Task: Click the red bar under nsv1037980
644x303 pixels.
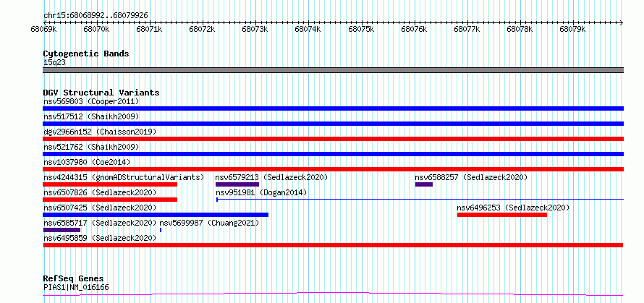Action: click(333, 169)
